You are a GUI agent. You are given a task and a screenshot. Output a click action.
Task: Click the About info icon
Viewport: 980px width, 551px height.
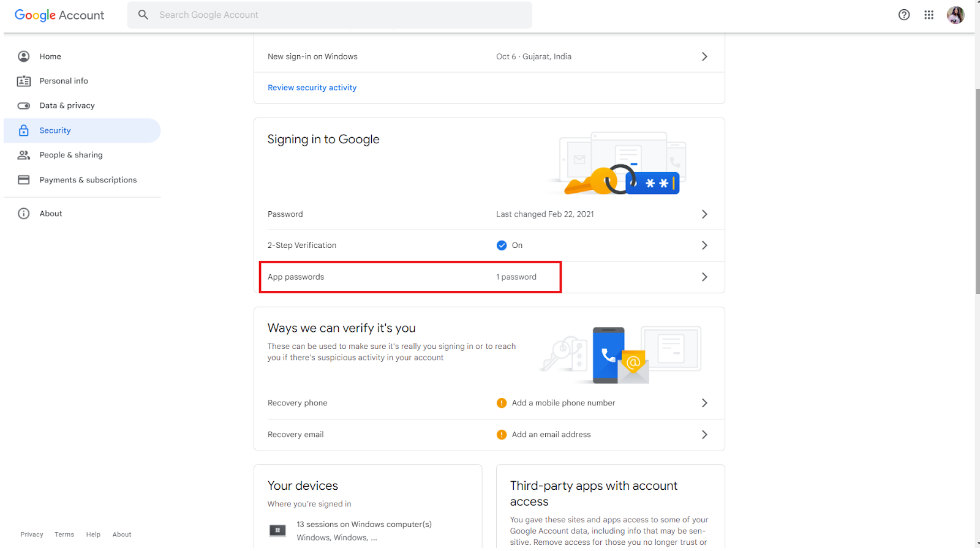pyautogui.click(x=24, y=214)
